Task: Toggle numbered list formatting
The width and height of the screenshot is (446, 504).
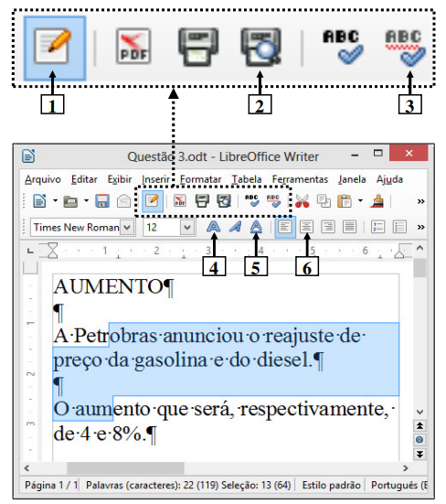Action: click(378, 227)
